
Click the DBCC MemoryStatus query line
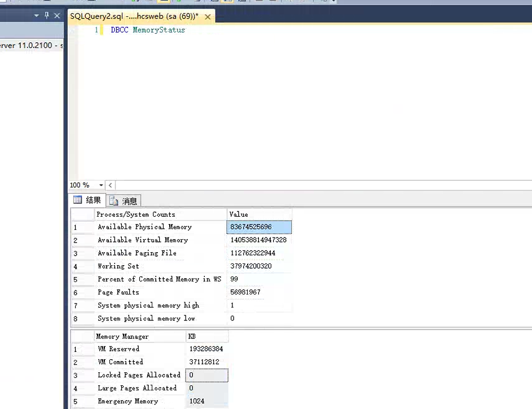pos(148,30)
